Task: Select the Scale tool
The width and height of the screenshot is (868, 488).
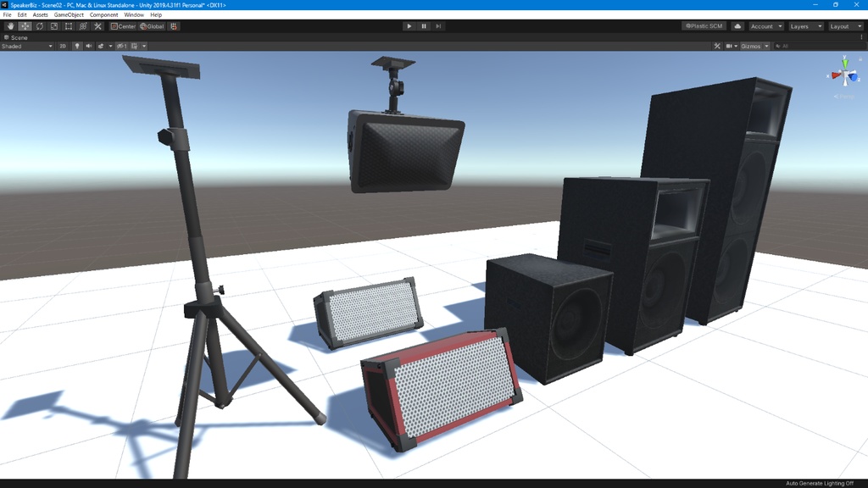Action: [x=53, y=26]
